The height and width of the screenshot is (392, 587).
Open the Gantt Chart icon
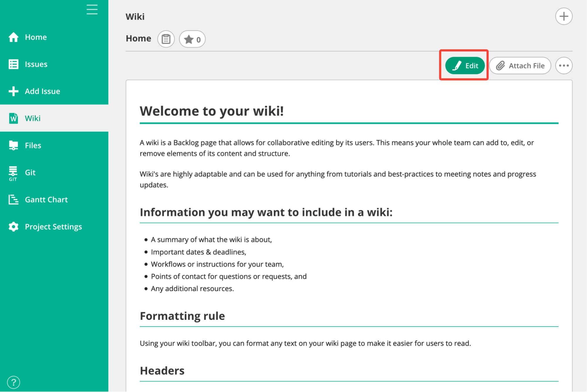[14, 200]
